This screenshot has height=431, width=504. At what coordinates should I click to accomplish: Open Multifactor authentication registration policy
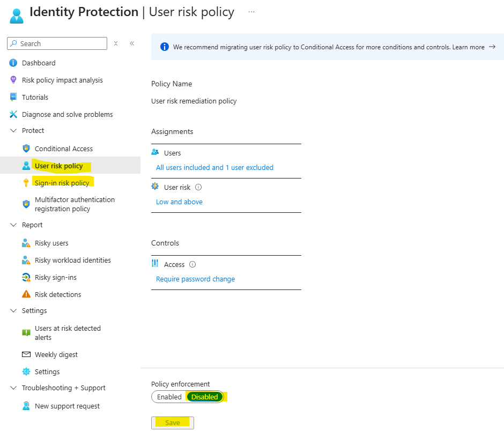pos(75,204)
